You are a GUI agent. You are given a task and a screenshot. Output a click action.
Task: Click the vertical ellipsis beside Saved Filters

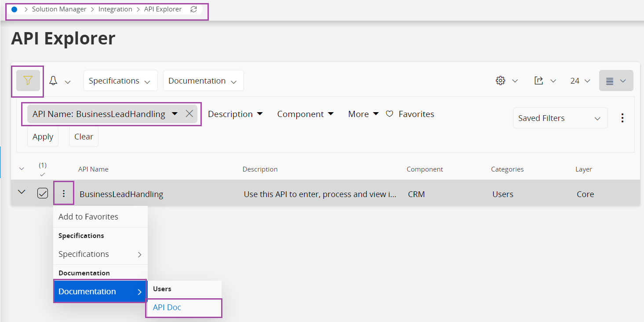[x=622, y=118]
